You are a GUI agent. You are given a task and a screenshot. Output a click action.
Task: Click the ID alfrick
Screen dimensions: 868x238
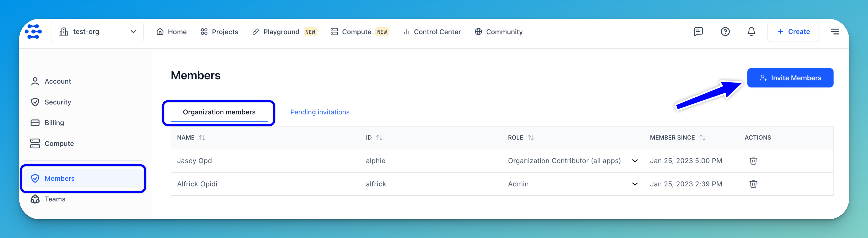coord(376,184)
